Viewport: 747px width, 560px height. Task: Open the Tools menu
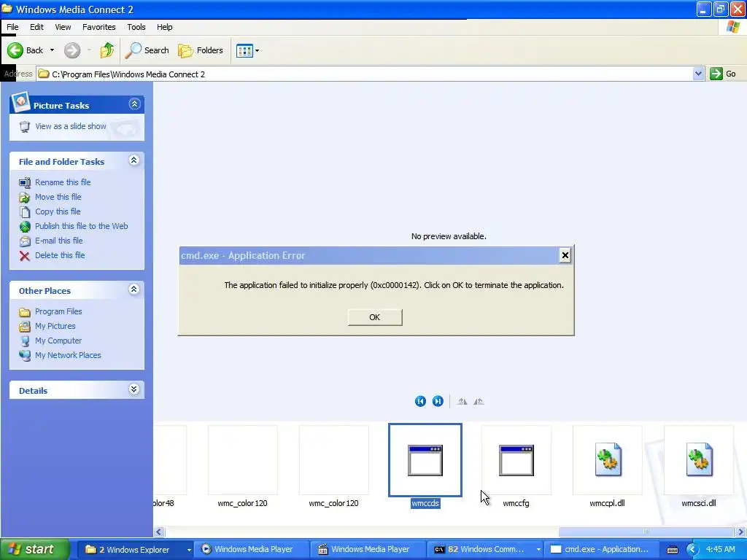point(136,27)
